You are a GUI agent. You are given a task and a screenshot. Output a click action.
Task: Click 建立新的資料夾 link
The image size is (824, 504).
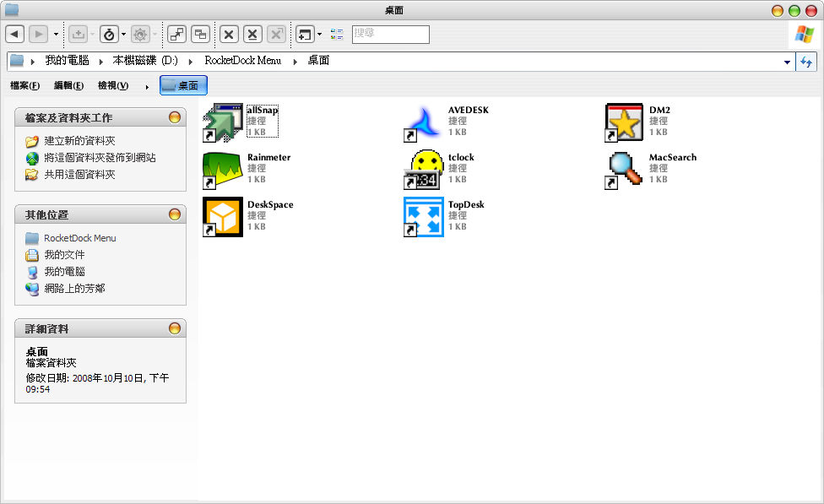coord(80,141)
